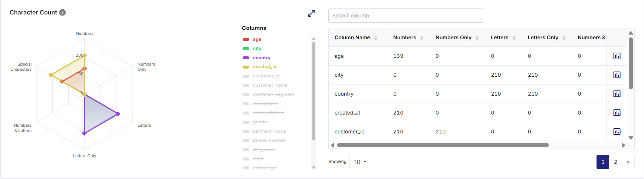Click table scroll down arrow
Image resolution: width=644 pixels, height=179 pixels.
click(x=631, y=138)
